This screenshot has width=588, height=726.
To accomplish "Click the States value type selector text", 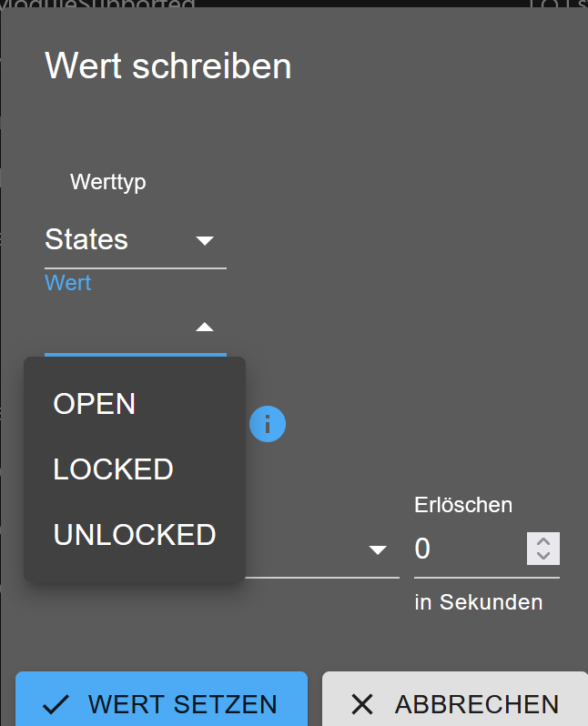I will (x=86, y=239).
